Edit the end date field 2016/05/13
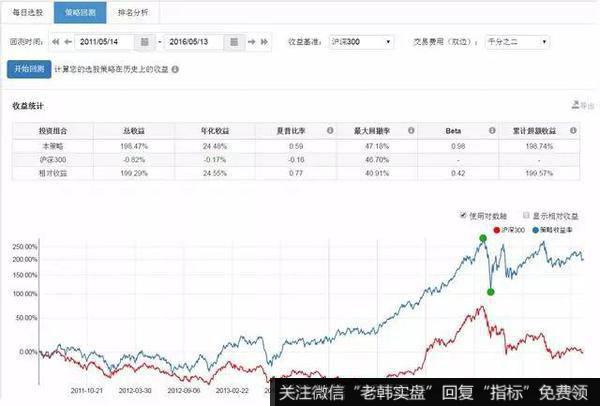 pos(194,42)
